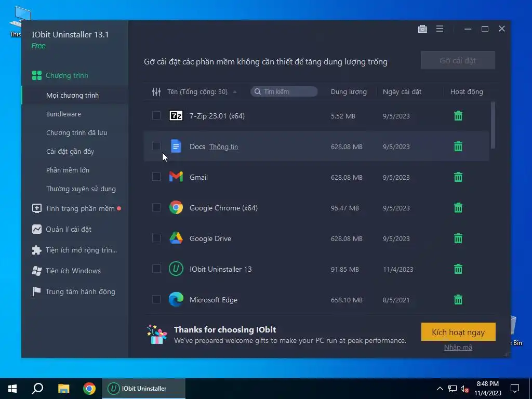Click the filter sliders icon beside Tên
Viewport: 532px width, 399px height.
[156, 91]
